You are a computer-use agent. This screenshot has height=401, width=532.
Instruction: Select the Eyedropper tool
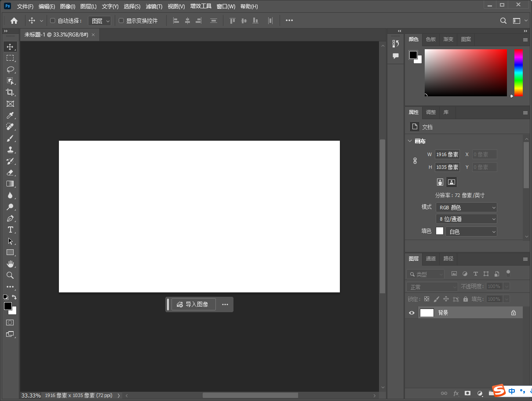click(x=11, y=115)
